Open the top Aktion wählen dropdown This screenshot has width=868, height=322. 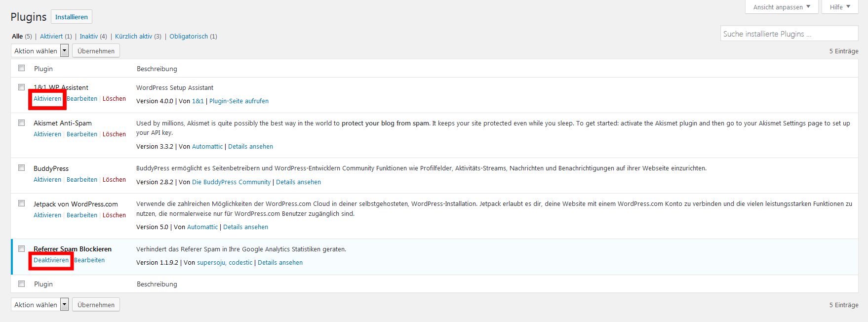coord(40,51)
